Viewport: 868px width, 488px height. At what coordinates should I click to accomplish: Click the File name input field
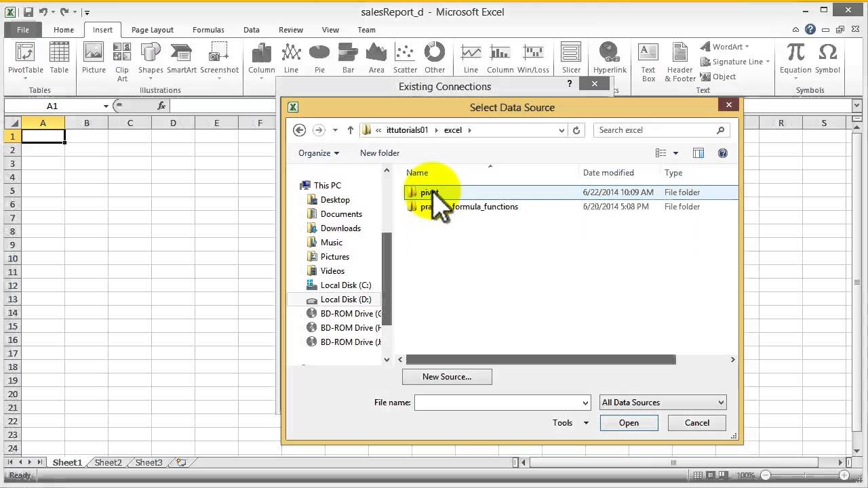(x=498, y=403)
